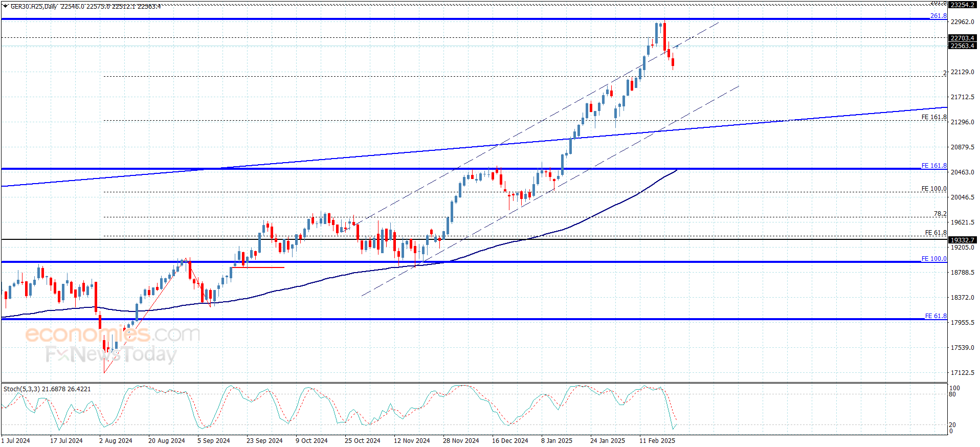Click the 20046.5 price axis value

[x=962, y=197]
